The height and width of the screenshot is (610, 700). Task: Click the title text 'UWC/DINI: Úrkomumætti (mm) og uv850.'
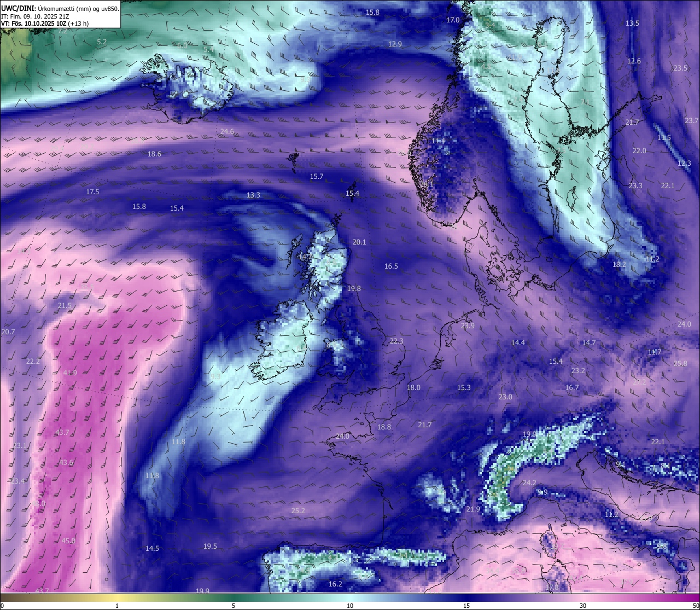[60, 9]
